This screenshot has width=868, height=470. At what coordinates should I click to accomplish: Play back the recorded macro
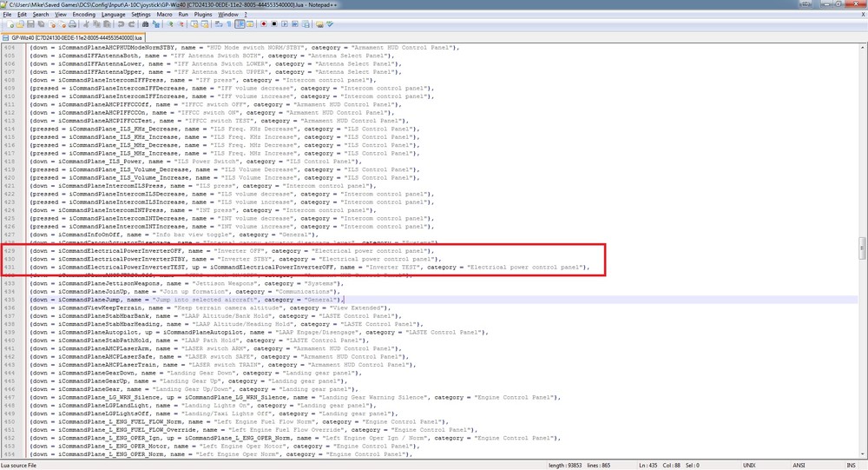point(285,24)
